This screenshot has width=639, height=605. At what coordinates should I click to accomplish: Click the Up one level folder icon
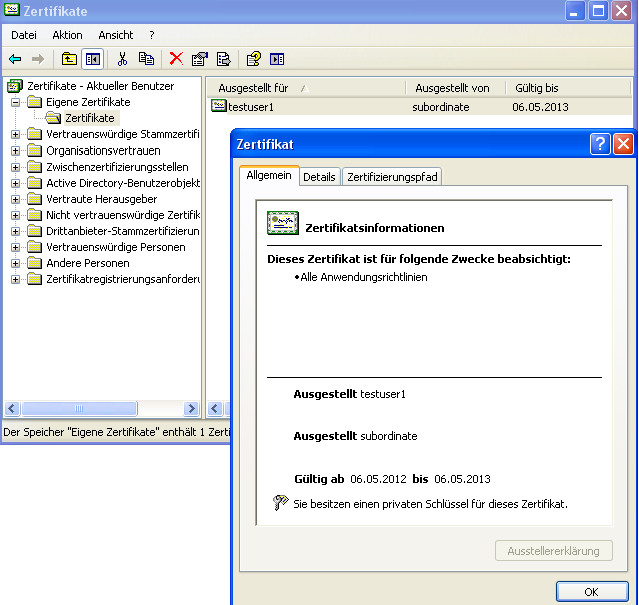coord(69,59)
